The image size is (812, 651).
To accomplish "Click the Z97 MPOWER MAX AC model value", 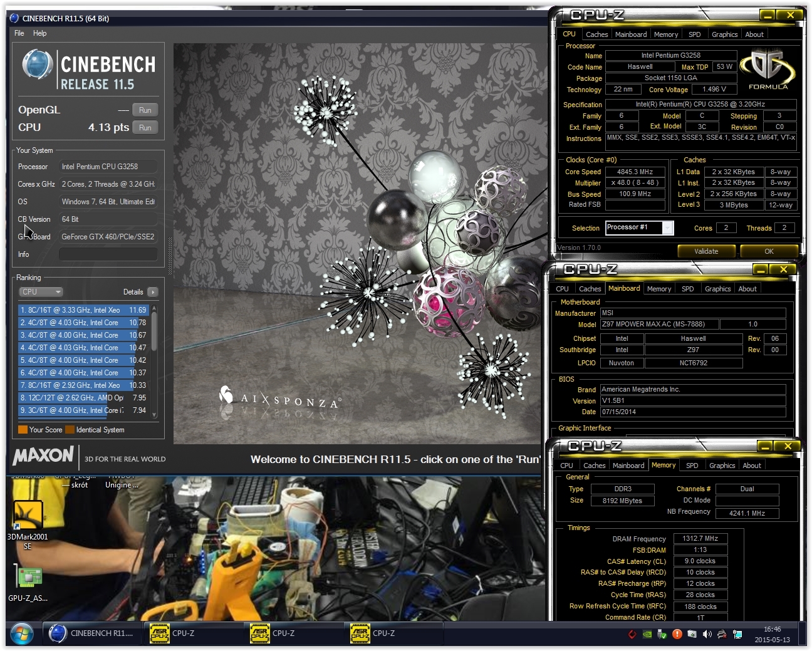I will (x=659, y=324).
